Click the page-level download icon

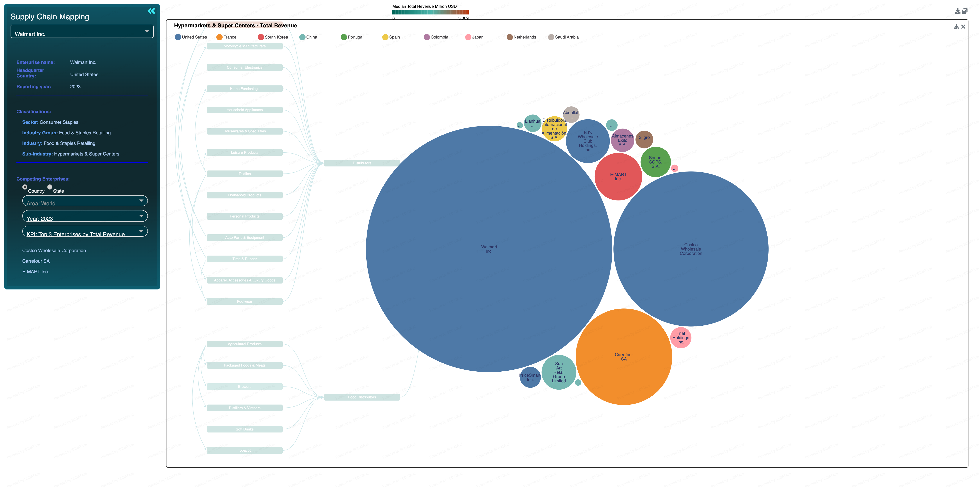tap(958, 11)
